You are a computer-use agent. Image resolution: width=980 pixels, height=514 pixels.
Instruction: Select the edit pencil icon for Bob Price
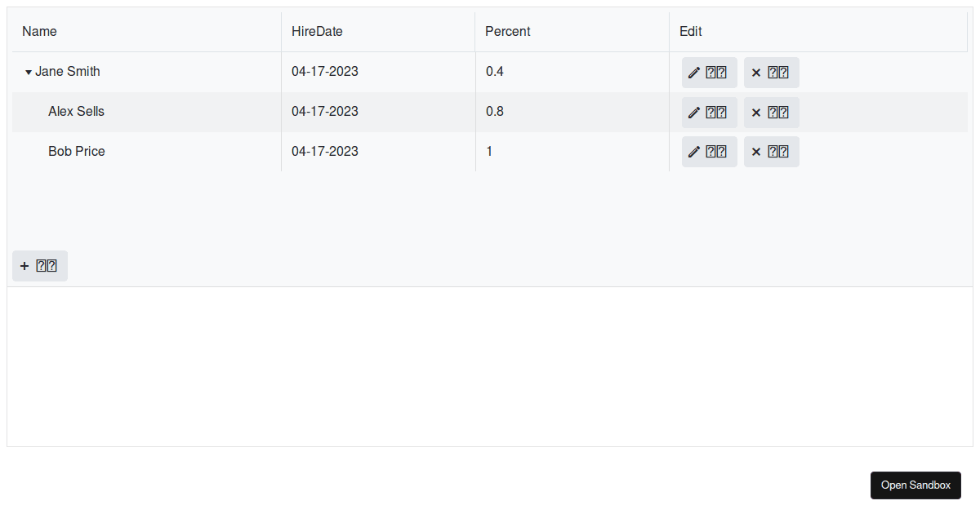pos(709,151)
